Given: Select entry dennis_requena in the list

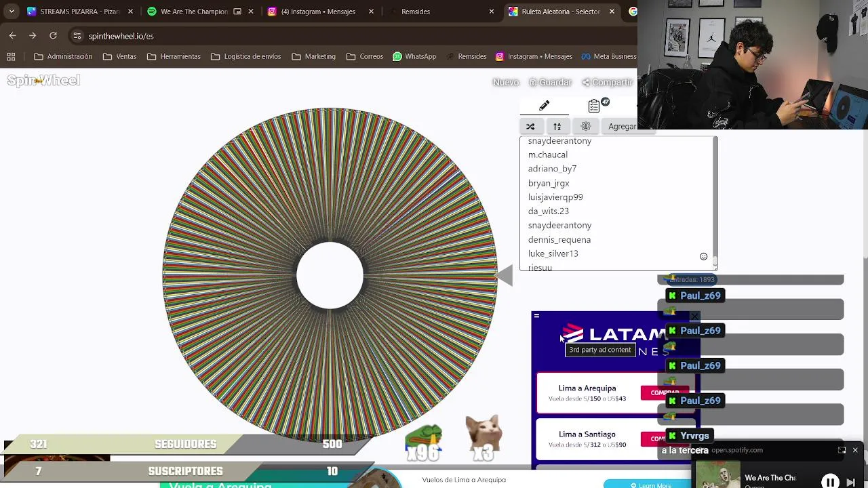Looking at the screenshot, I should (559, 240).
